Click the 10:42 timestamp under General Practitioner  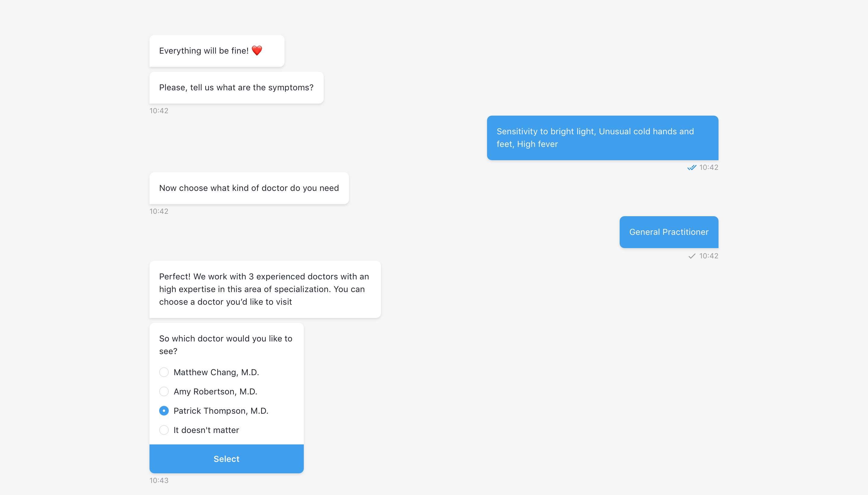click(709, 256)
